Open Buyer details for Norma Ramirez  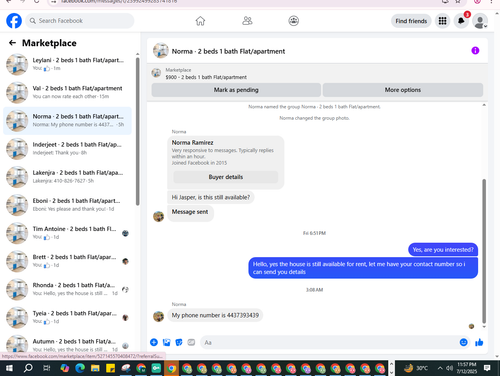[226, 177]
